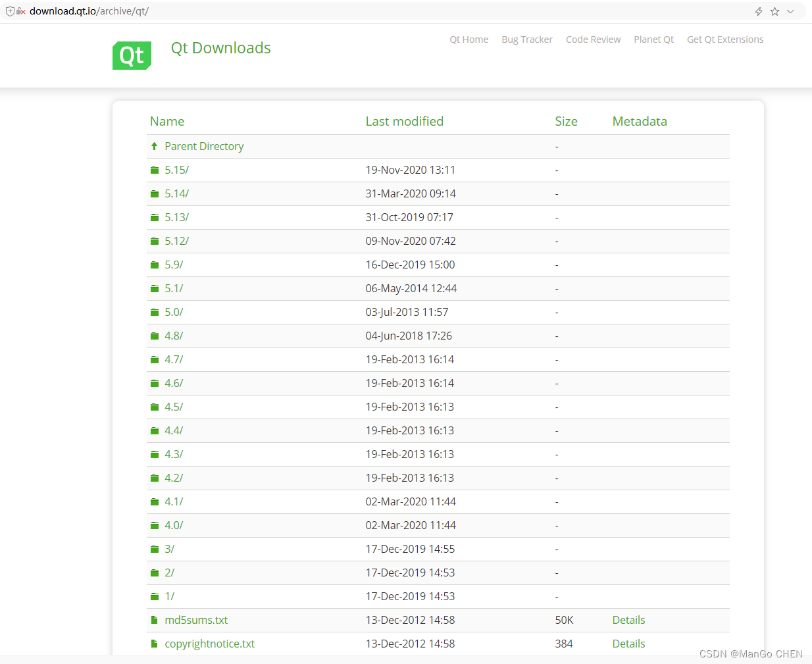The height and width of the screenshot is (664, 812).
Task: Click the lightning bolt icon in address bar
Action: coord(759,11)
